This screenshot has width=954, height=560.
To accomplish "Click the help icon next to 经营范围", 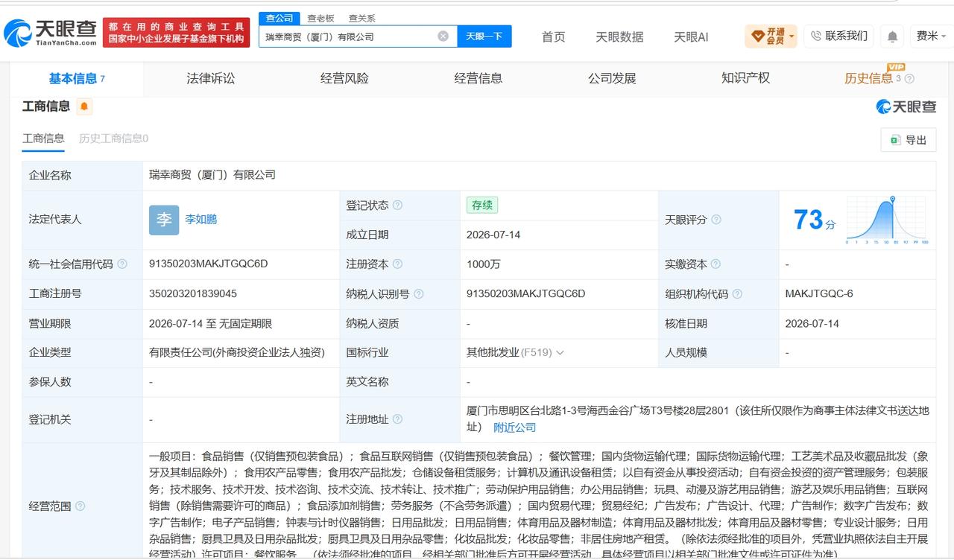I will click(80, 506).
